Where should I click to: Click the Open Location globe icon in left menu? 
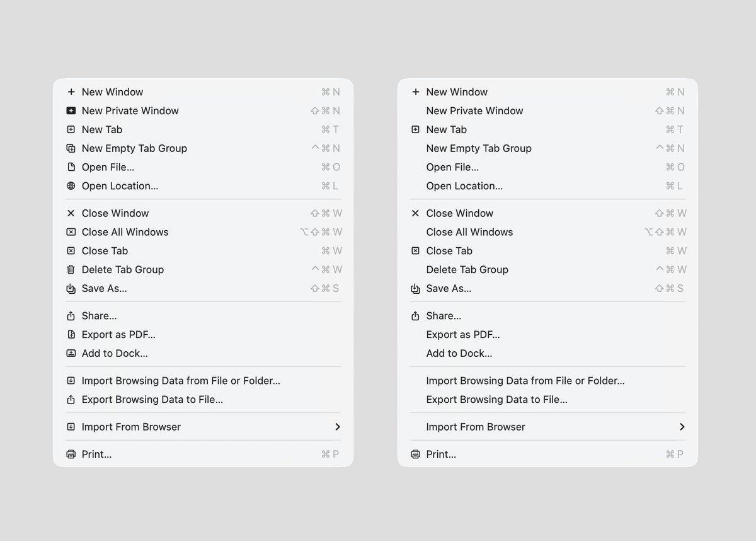click(x=71, y=186)
